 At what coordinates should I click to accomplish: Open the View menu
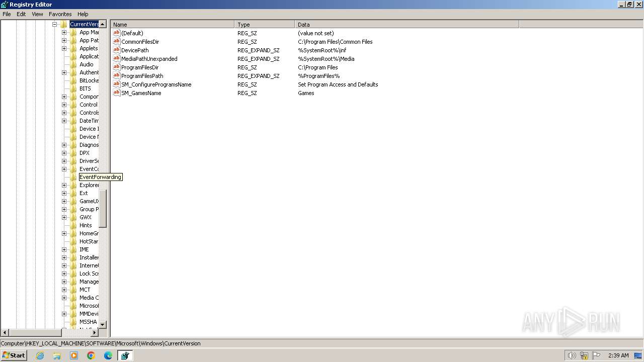[x=37, y=14]
